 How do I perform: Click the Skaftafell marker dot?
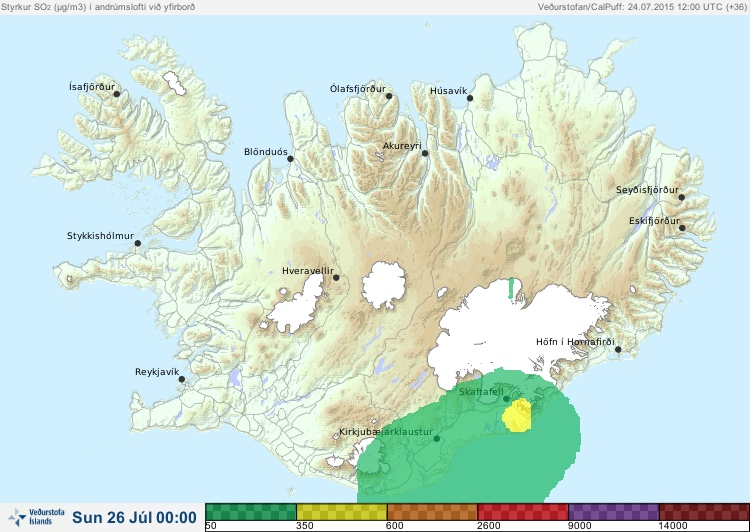(x=506, y=399)
